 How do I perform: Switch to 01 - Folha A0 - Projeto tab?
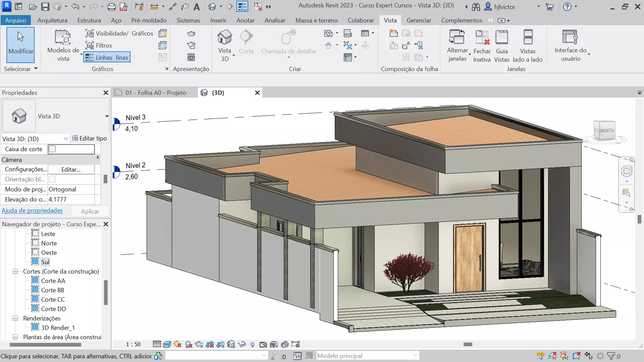155,93
